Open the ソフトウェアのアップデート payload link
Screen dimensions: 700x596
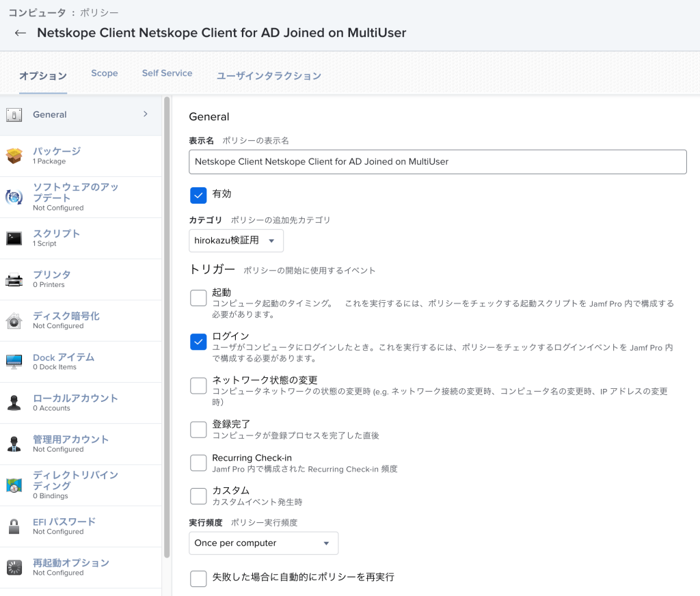tap(75, 193)
